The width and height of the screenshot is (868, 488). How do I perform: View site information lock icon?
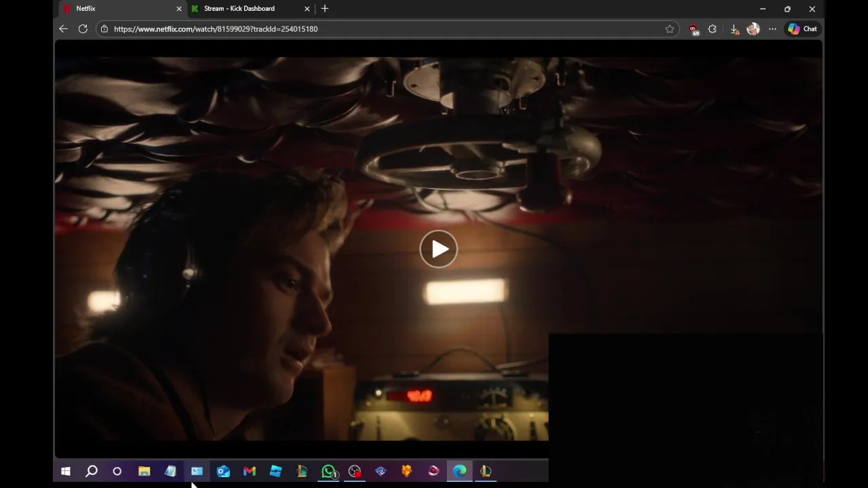click(x=104, y=29)
